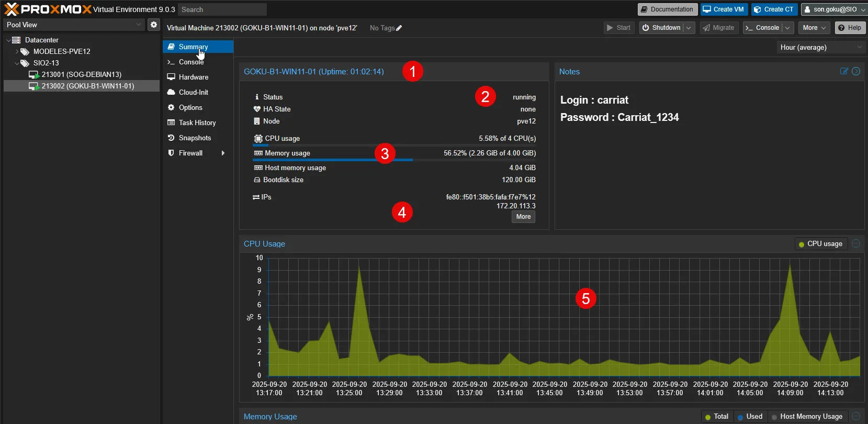The width and height of the screenshot is (868, 424).
Task: Open the Notes edit icon
Action: tap(844, 71)
